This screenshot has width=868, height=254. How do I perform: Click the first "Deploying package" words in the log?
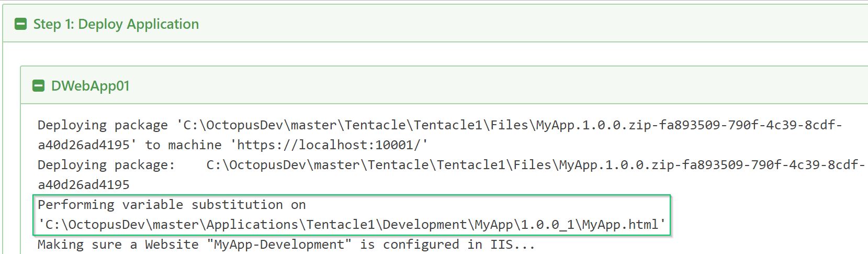tap(103, 125)
